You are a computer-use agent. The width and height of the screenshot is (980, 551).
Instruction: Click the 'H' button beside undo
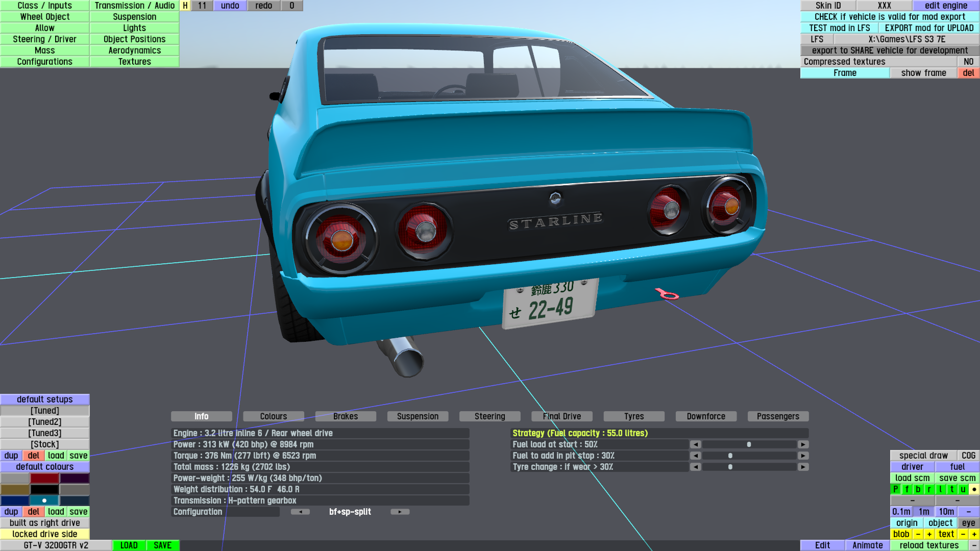[185, 6]
